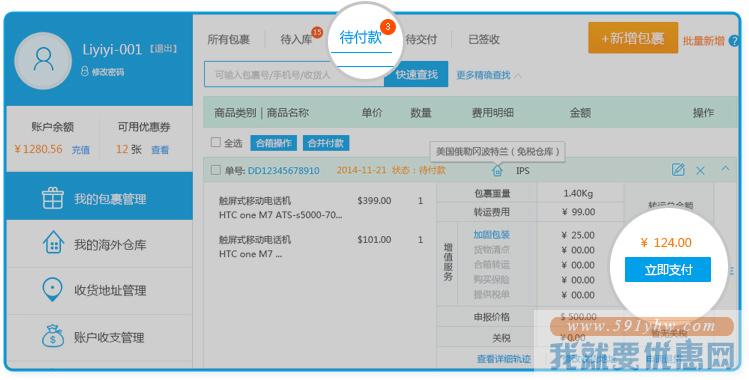749x380 pixels.
Task: Click the overseas warehouse house icon
Action: [53, 243]
